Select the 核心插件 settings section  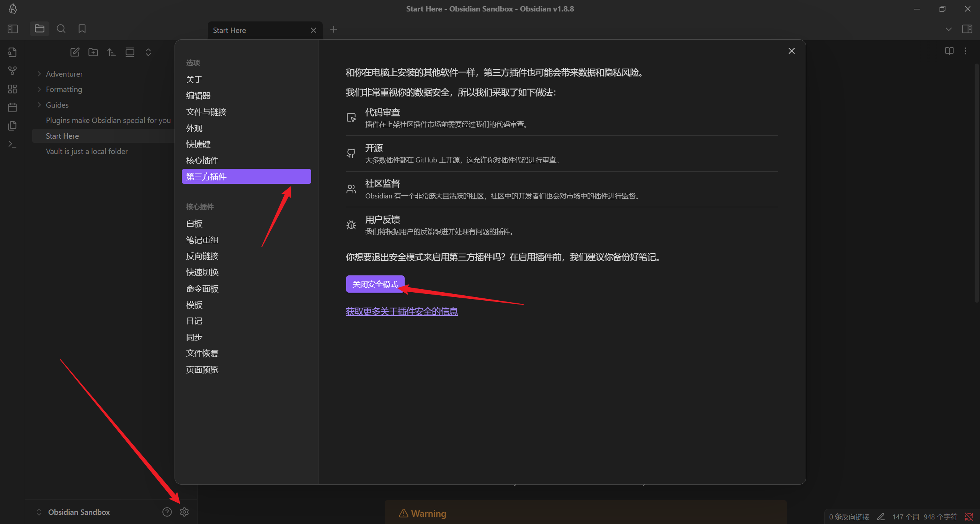tap(246, 160)
